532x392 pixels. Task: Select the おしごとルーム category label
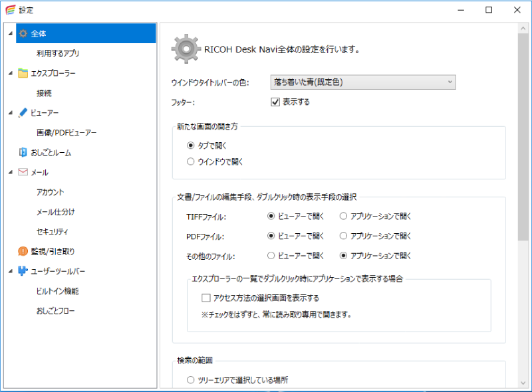point(51,152)
